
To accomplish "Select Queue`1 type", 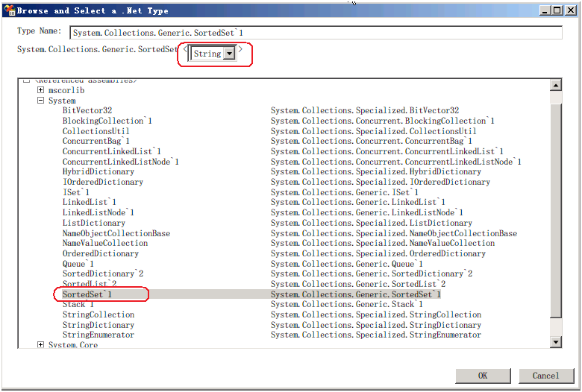I will coord(78,264).
